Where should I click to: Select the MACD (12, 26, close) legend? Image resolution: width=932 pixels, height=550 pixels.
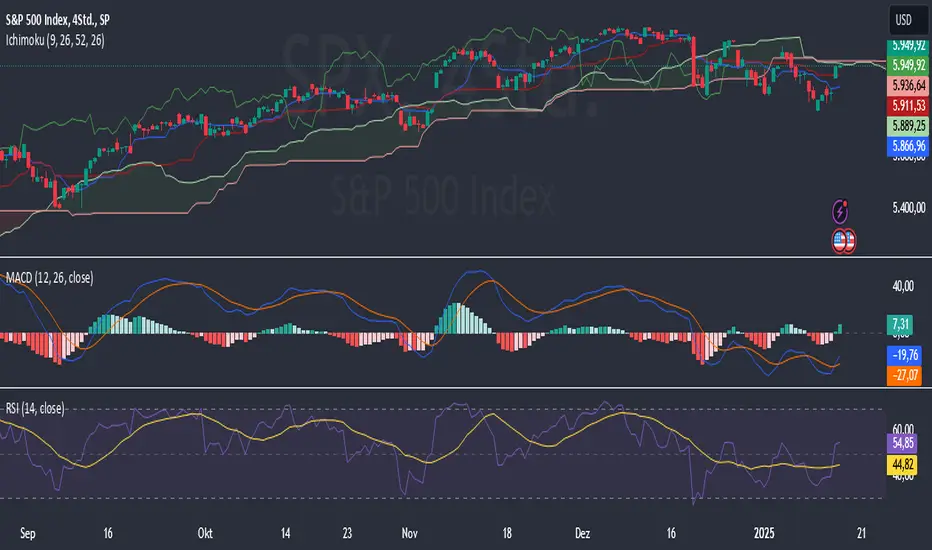point(49,278)
